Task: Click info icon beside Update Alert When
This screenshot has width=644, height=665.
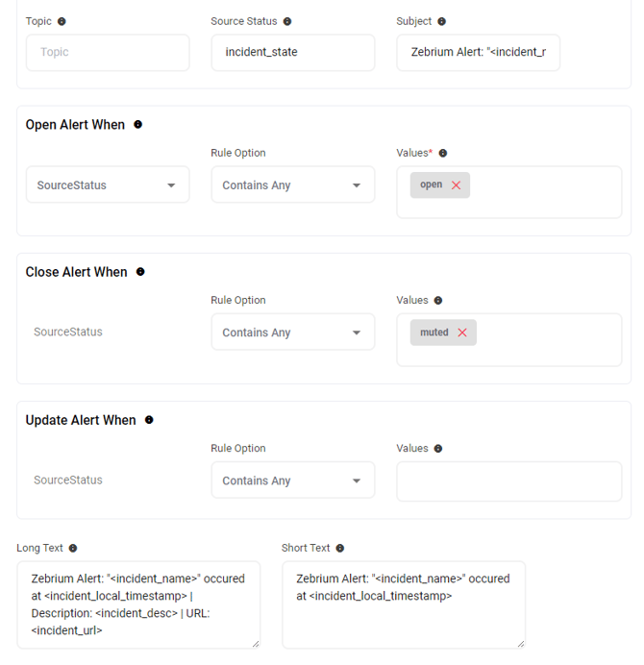Action: 149,420
